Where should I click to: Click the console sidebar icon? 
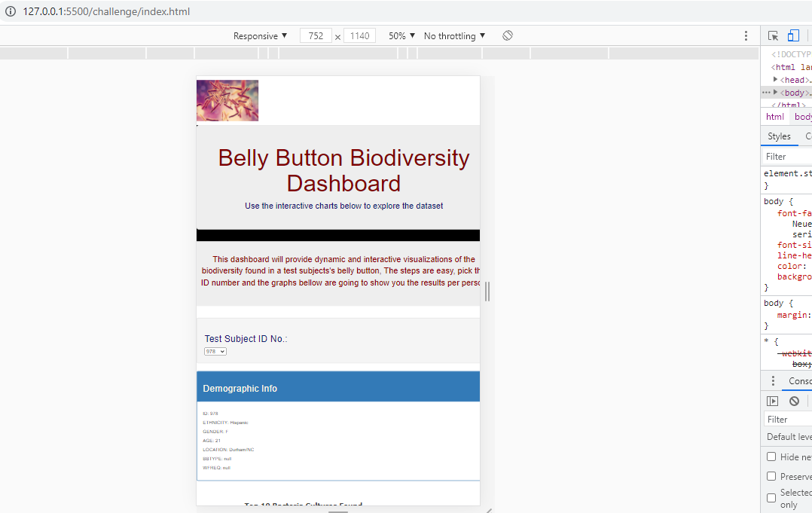pos(772,400)
